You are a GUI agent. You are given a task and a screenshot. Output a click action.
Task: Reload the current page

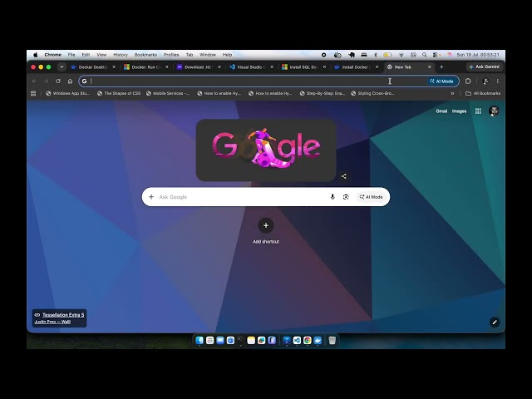pyautogui.click(x=58, y=81)
